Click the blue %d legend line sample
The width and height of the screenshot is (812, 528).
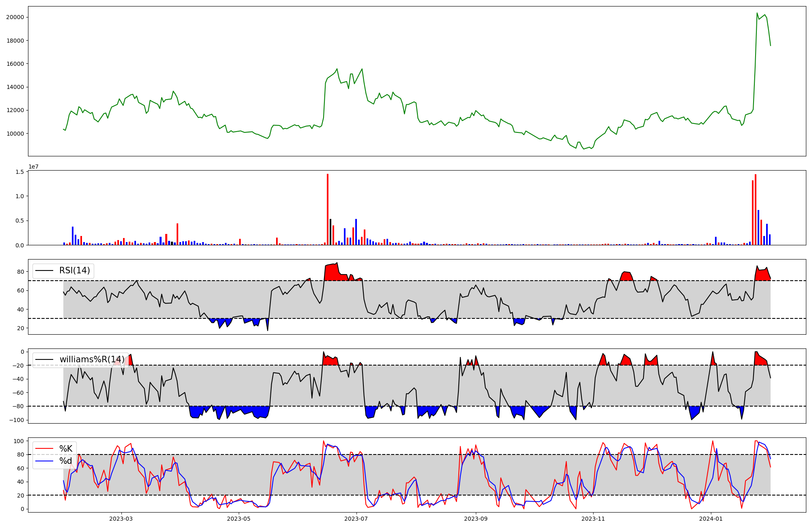click(x=45, y=461)
